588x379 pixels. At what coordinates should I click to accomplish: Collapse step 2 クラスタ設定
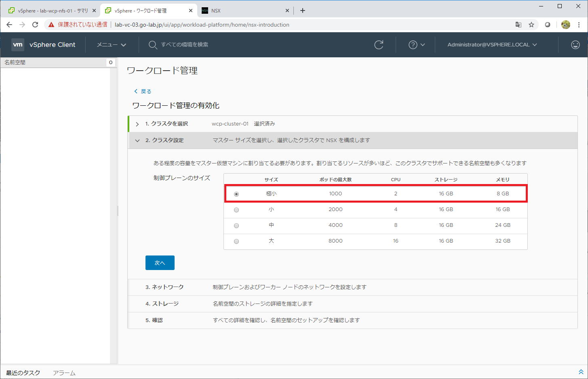[x=137, y=140]
